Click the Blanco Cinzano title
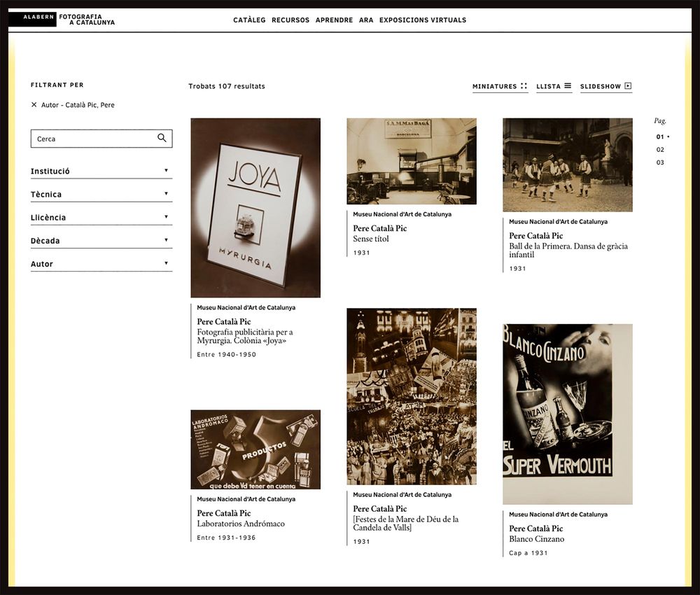Image resolution: width=700 pixels, height=595 pixels. (x=537, y=539)
